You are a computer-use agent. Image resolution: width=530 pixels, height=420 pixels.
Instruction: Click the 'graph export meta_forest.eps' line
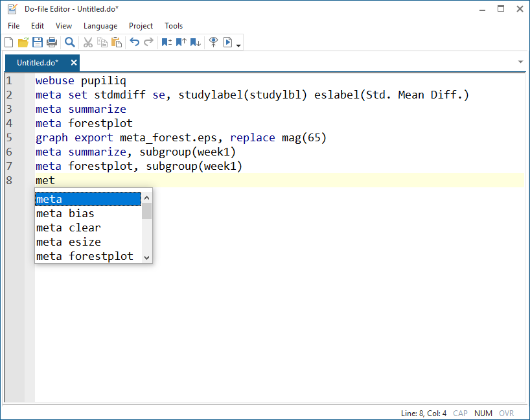181,137
